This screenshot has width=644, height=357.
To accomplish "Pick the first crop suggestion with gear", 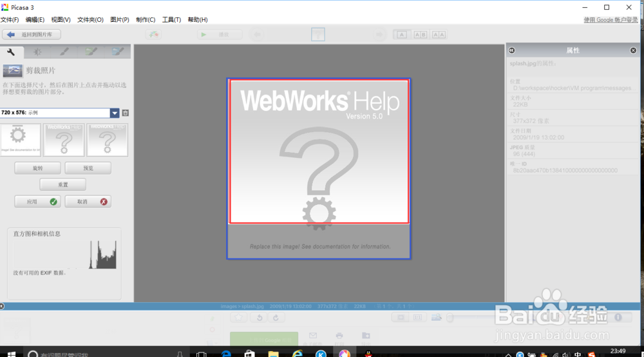I will 21,140.
